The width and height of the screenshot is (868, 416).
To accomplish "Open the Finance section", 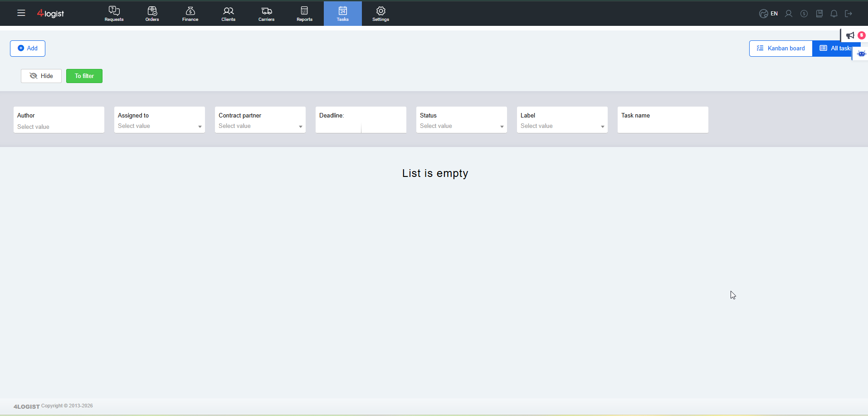I will click(190, 14).
